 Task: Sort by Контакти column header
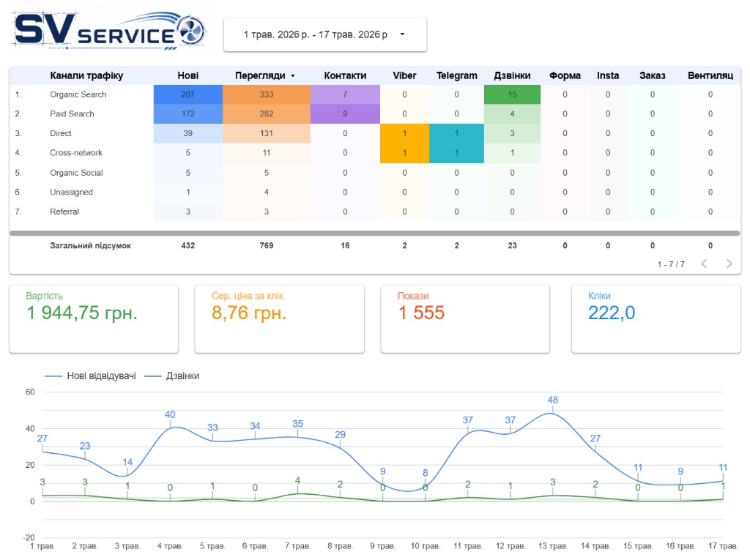click(x=345, y=75)
